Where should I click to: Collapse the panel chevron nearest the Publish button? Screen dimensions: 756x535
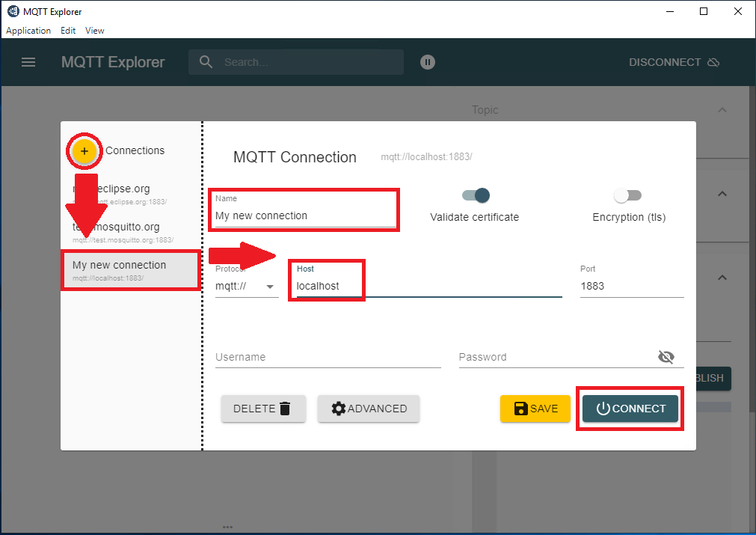click(722, 278)
